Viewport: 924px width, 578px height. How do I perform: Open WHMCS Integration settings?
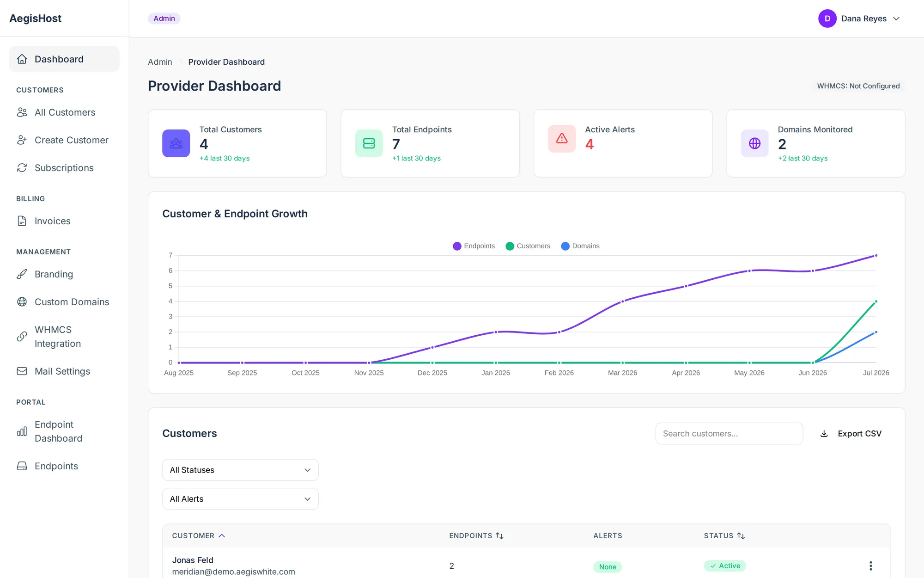pos(64,337)
